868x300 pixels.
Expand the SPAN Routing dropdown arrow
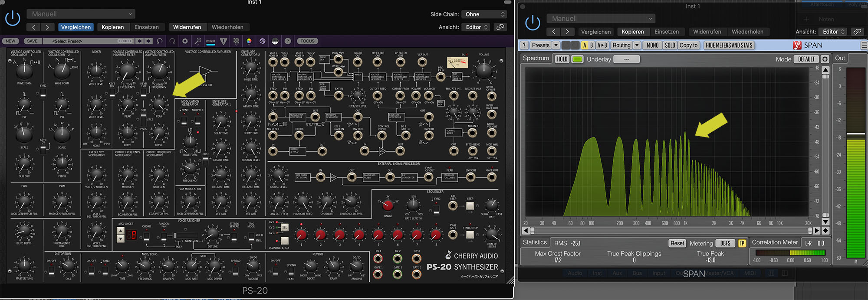637,45
